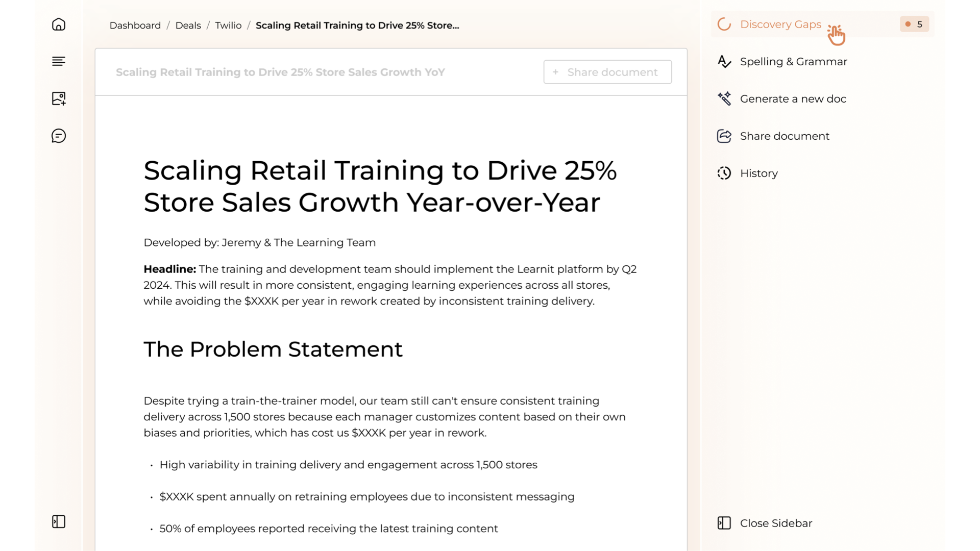
Task: Click the share arrow icon in sidebar
Action: coord(724,136)
